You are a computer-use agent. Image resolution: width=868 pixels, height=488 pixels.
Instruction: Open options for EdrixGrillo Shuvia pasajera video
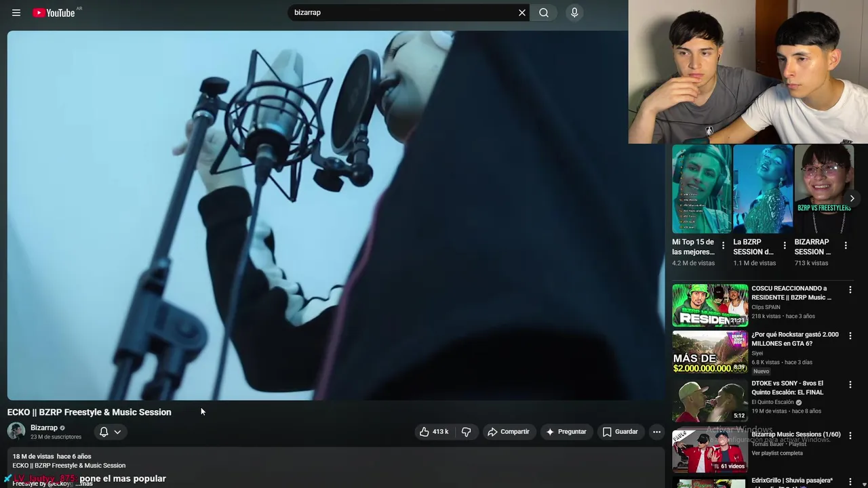(850, 482)
